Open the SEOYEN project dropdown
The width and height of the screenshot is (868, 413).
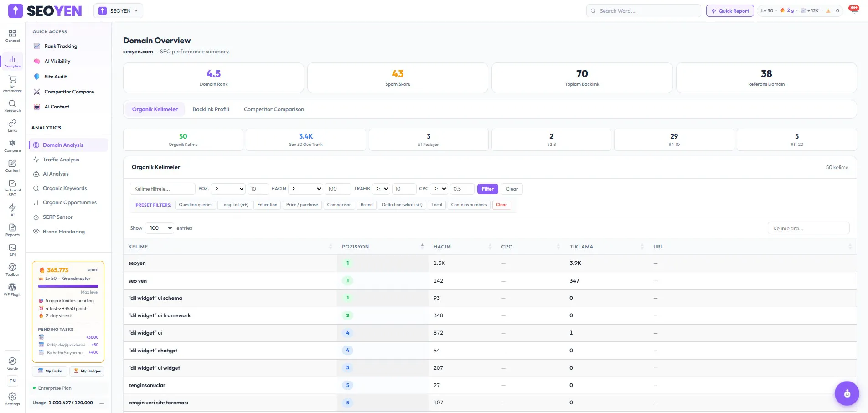[x=118, y=11]
